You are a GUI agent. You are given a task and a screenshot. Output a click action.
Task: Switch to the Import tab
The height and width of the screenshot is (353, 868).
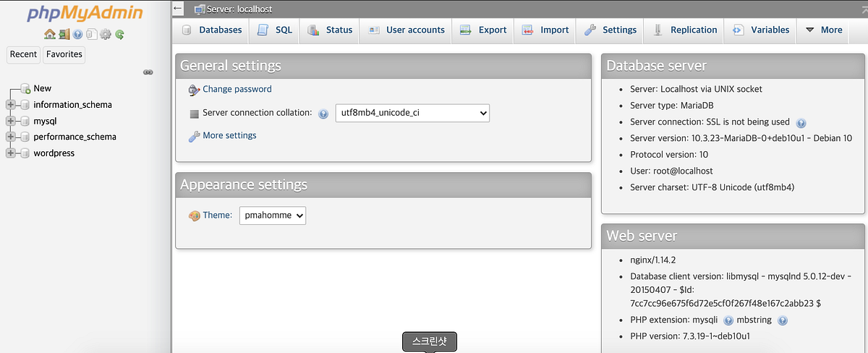click(545, 30)
